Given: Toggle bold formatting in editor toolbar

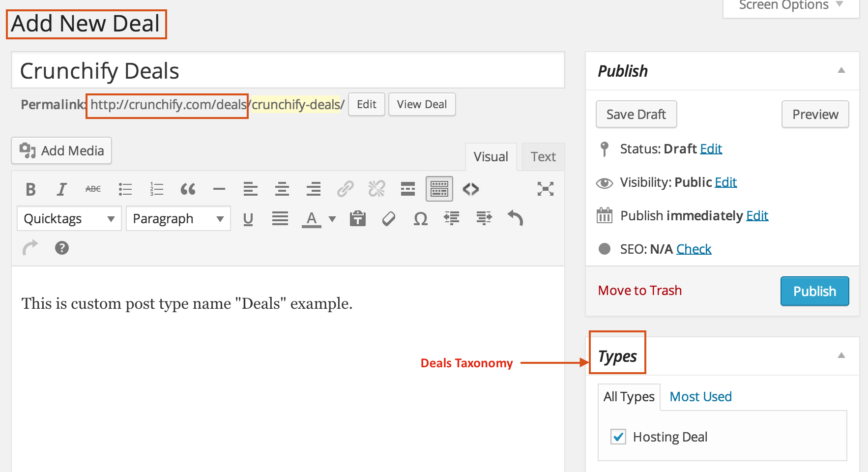Looking at the screenshot, I should click(x=30, y=189).
